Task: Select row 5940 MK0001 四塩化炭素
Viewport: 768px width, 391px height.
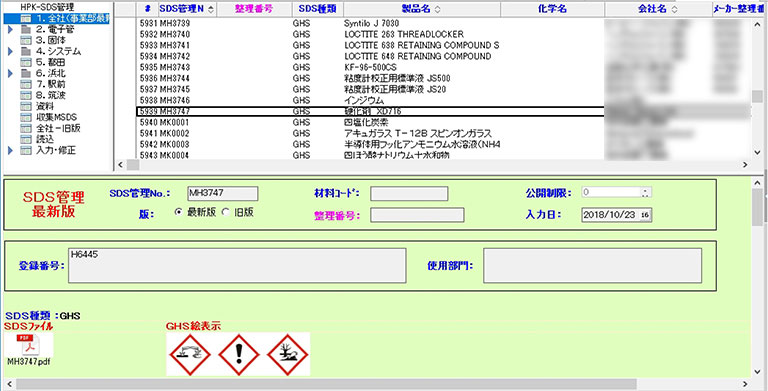Action: pyautogui.click(x=370, y=122)
